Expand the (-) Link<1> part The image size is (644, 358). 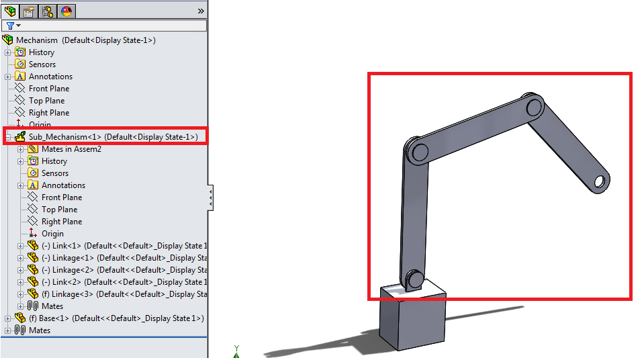pos(20,247)
